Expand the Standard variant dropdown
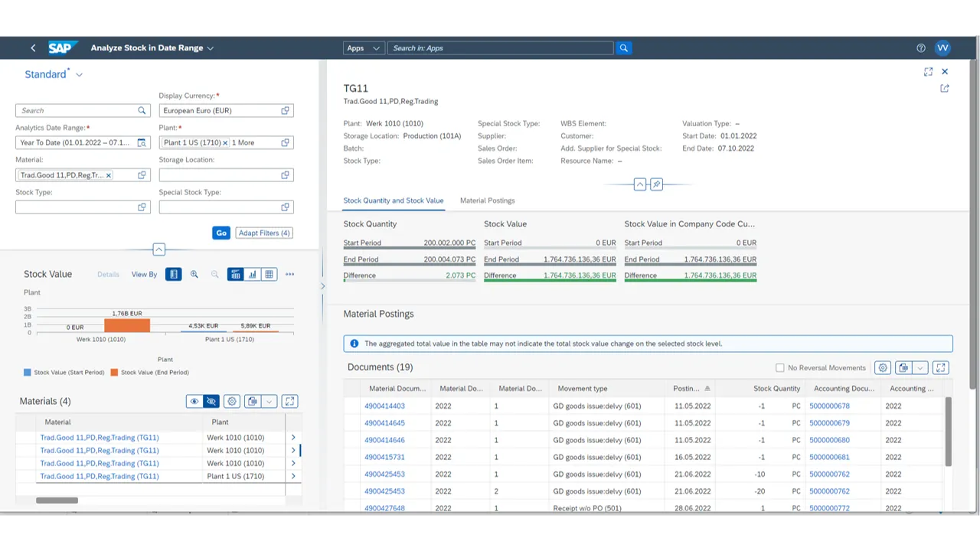This screenshot has height=551, width=980. [x=78, y=73]
